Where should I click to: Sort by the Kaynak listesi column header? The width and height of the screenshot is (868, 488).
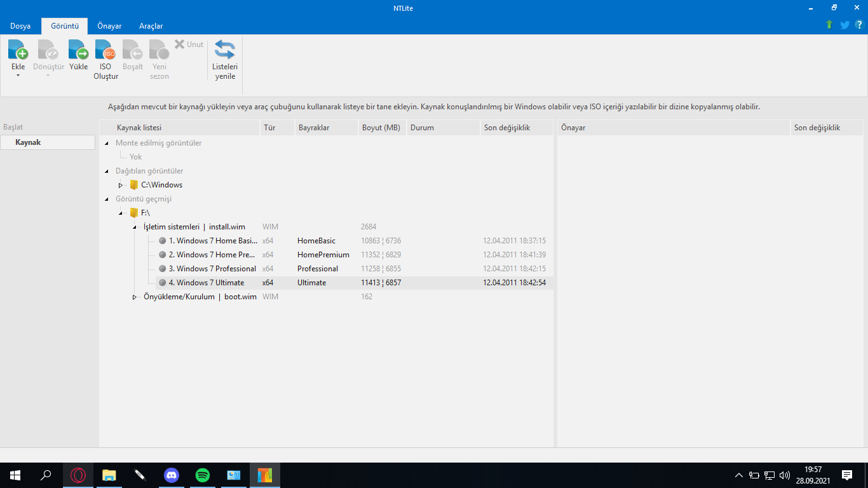pyautogui.click(x=180, y=128)
